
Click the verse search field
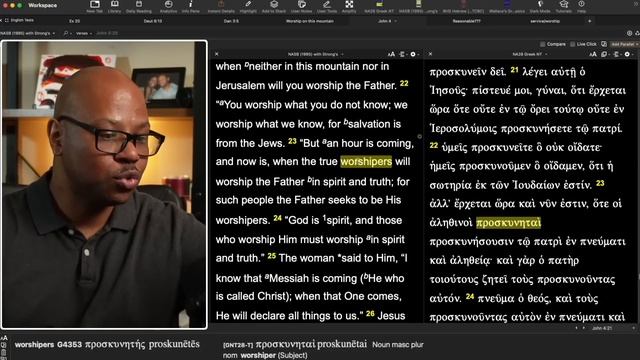pyautogui.click(x=107, y=33)
